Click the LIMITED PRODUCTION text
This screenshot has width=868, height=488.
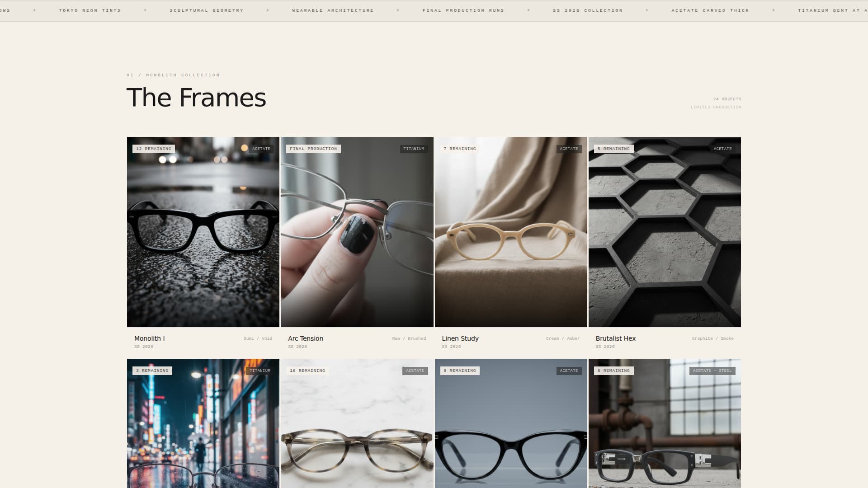tap(716, 107)
